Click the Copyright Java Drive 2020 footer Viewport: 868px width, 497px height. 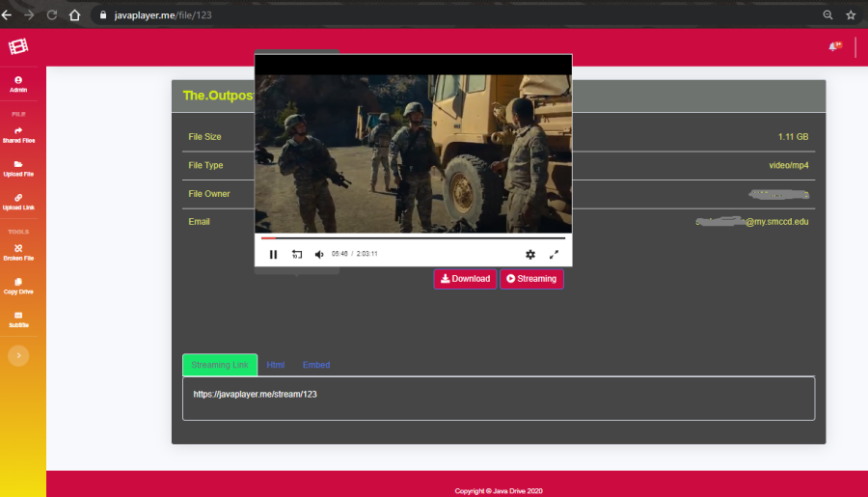click(499, 491)
